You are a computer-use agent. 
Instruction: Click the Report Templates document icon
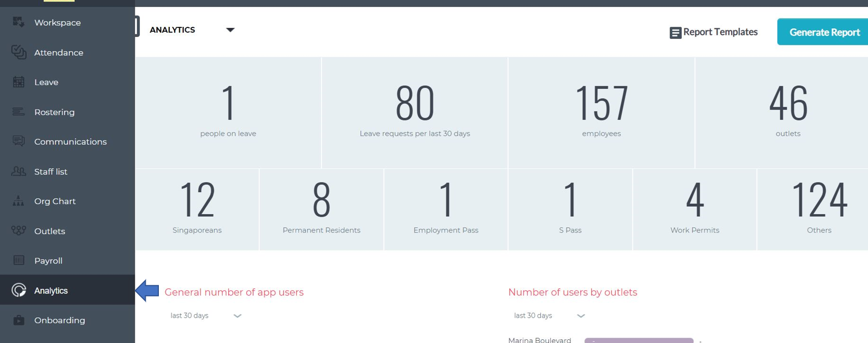tap(675, 33)
